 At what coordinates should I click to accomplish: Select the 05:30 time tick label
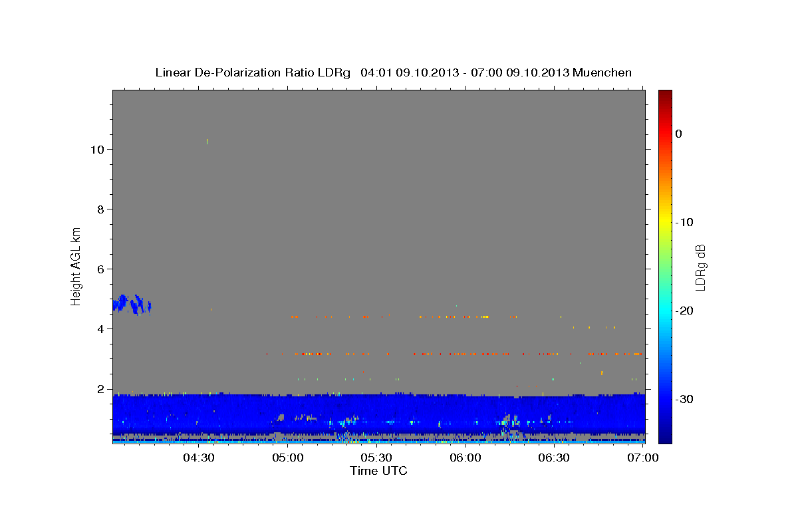376,458
